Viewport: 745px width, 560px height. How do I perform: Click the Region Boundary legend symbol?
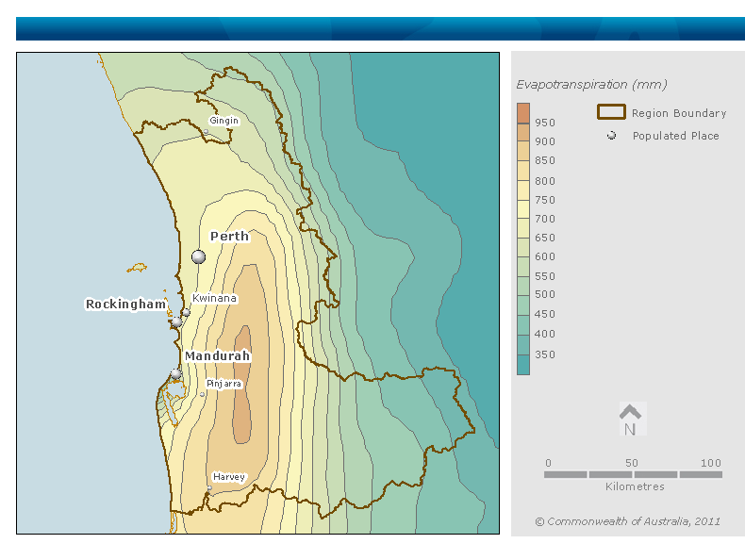click(x=611, y=111)
